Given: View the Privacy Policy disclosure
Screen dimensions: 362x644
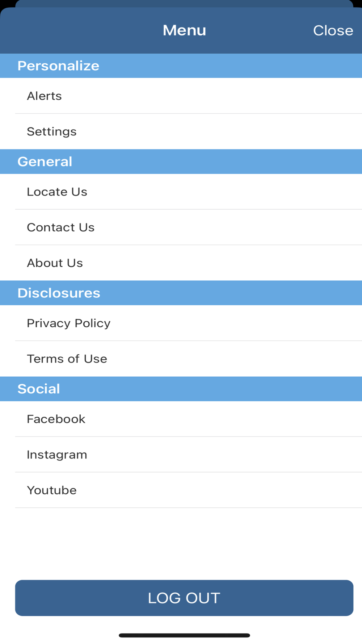Looking at the screenshot, I should coord(181,323).
